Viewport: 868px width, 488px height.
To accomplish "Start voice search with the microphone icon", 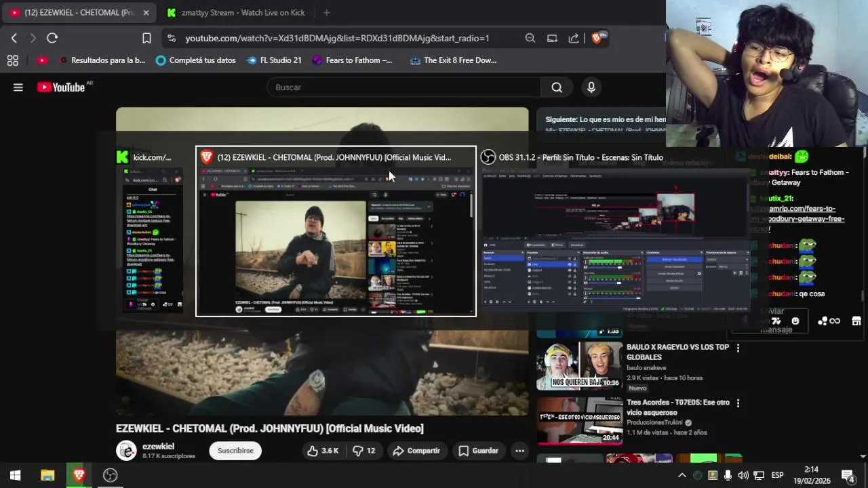I will (x=591, y=87).
